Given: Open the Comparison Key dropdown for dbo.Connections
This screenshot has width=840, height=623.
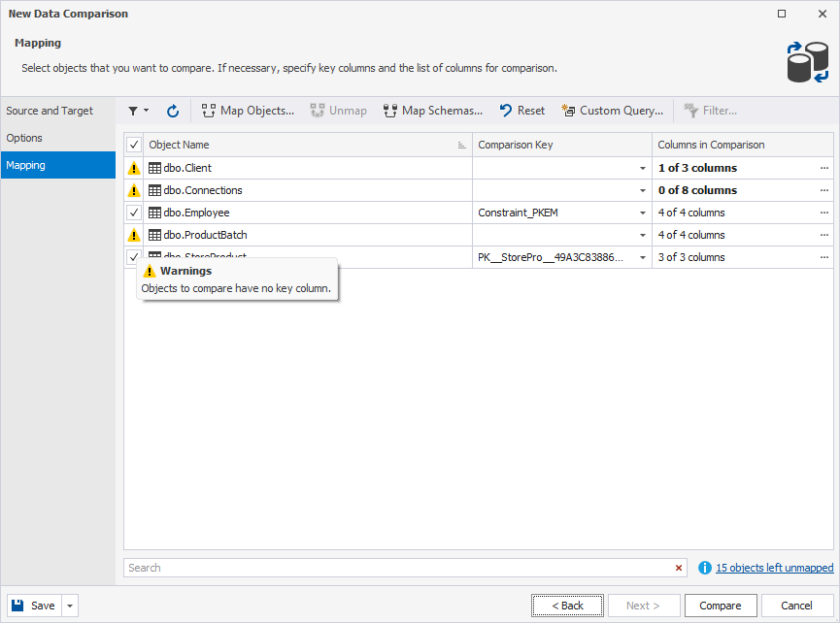Looking at the screenshot, I should click(643, 189).
